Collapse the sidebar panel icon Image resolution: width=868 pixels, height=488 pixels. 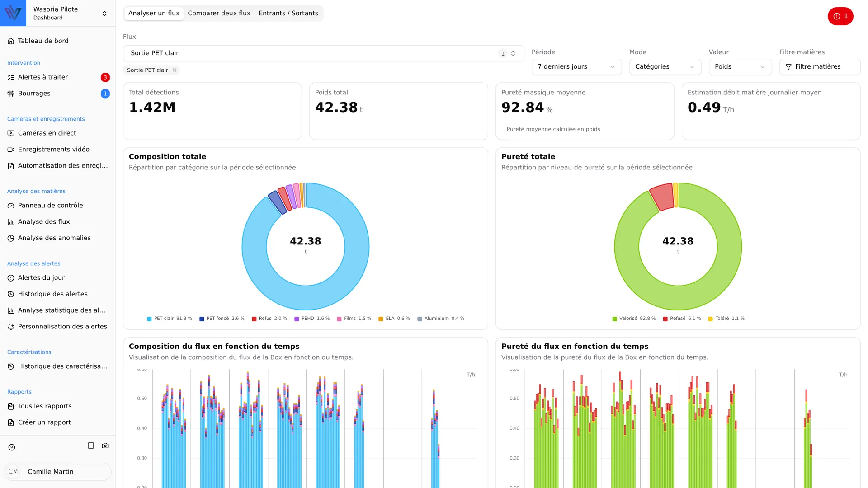coord(91,446)
